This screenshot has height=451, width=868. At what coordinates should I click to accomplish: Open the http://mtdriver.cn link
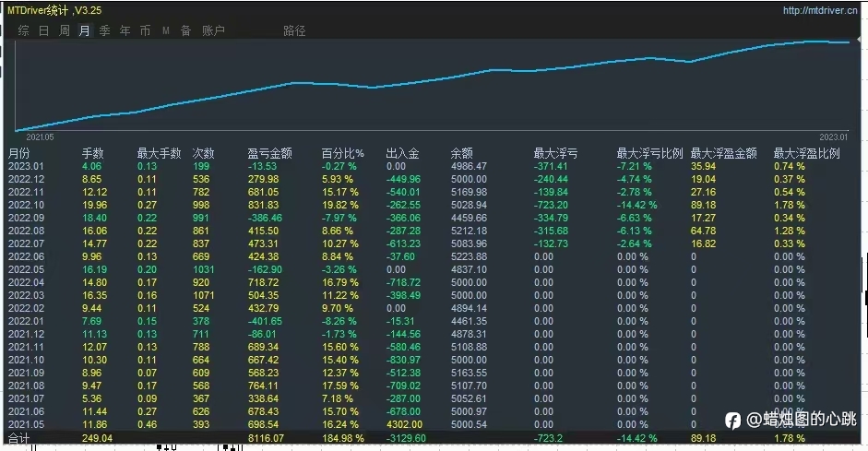pos(820,10)
